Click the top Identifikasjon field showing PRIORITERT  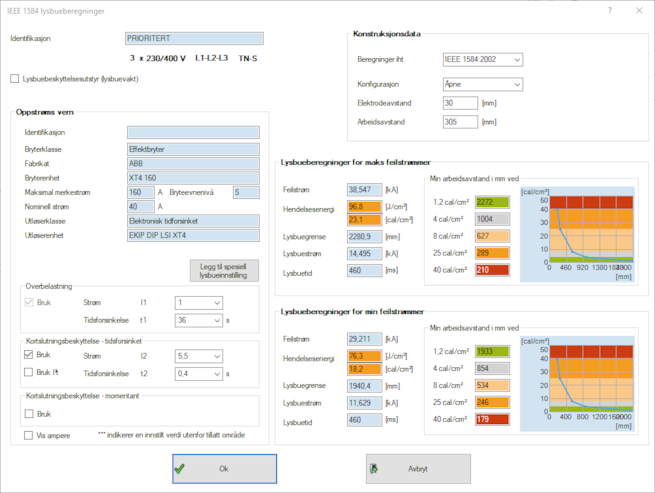[x=194, y=39]
